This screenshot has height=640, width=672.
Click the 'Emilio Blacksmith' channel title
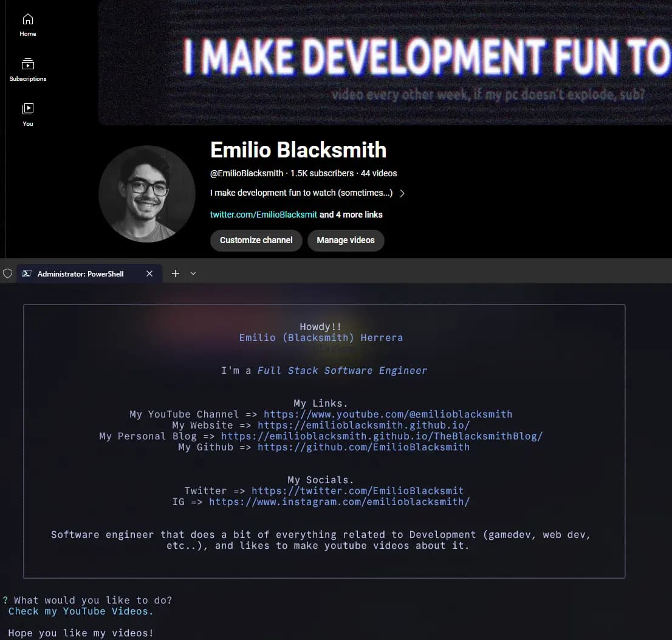[298, 150]
